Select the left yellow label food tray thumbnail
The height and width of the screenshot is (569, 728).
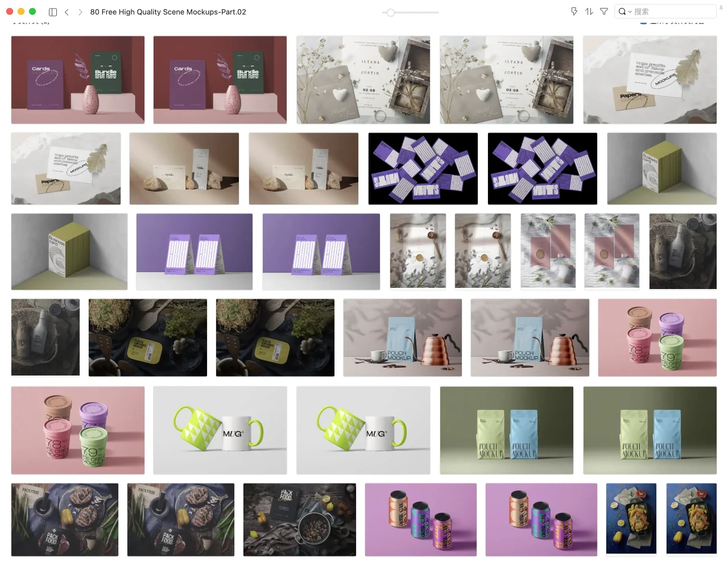(148, 337)
